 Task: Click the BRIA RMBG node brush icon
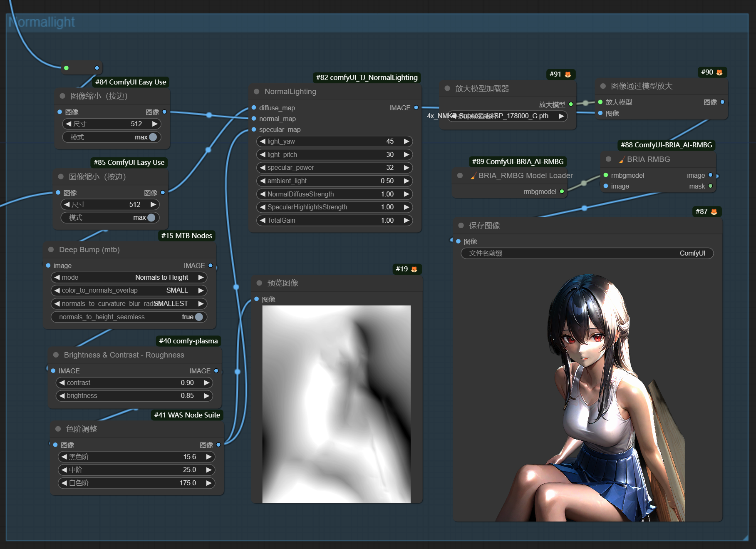click(622, 159)
